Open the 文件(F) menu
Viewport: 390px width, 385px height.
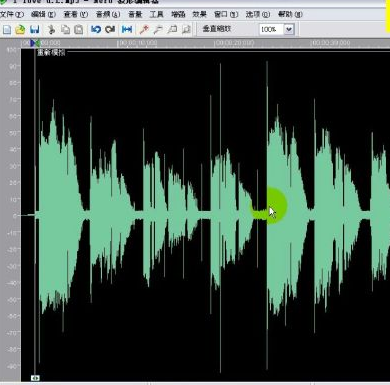pyautogui.click(x=12, y=14)
